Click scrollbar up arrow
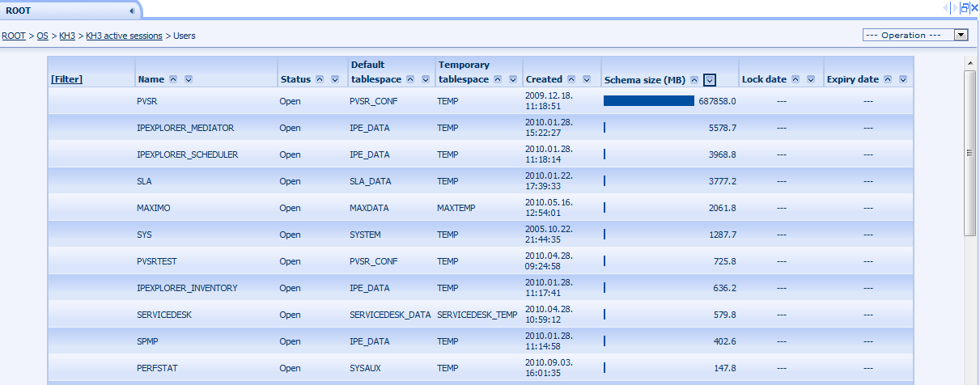 click(x=969, y=63)
